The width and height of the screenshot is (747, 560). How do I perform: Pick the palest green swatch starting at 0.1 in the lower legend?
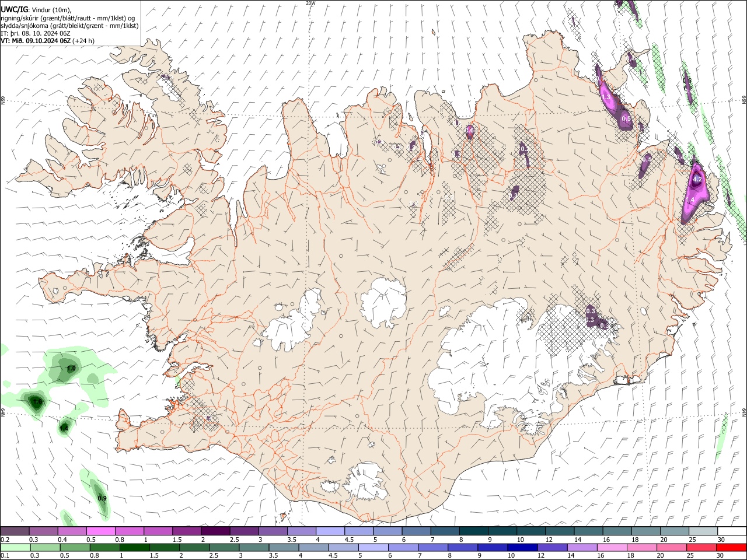[x=15, y=547]
